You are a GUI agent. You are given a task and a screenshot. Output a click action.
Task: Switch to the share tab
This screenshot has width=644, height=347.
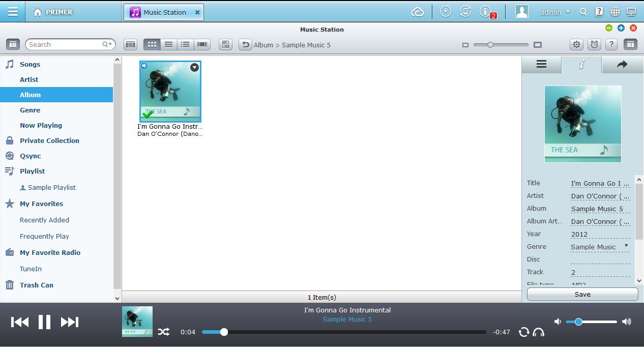pos(622,65)
